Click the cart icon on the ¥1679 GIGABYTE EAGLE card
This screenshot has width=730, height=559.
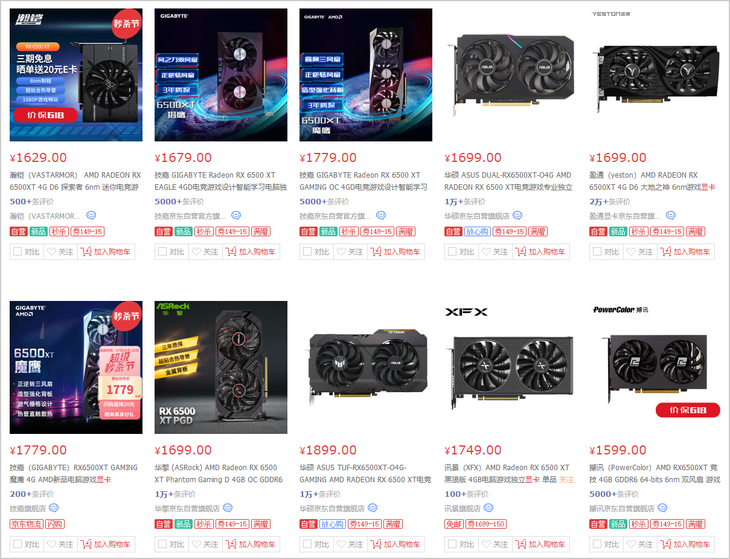(231, 252)
